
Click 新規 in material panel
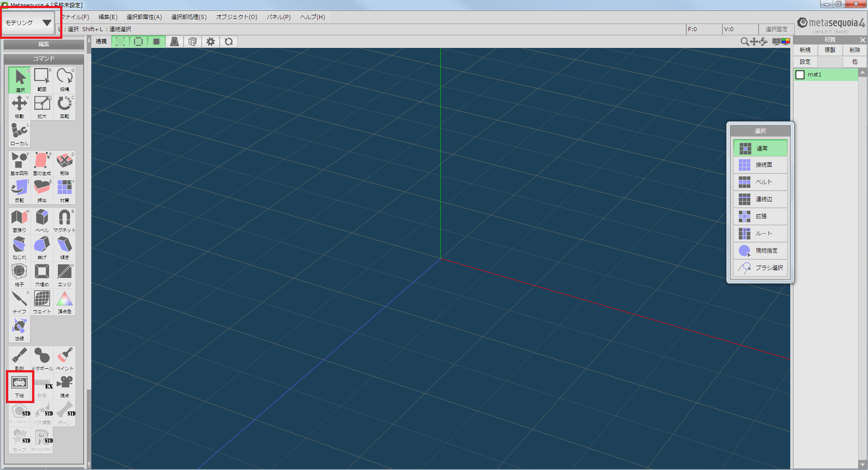click(806, 50)
